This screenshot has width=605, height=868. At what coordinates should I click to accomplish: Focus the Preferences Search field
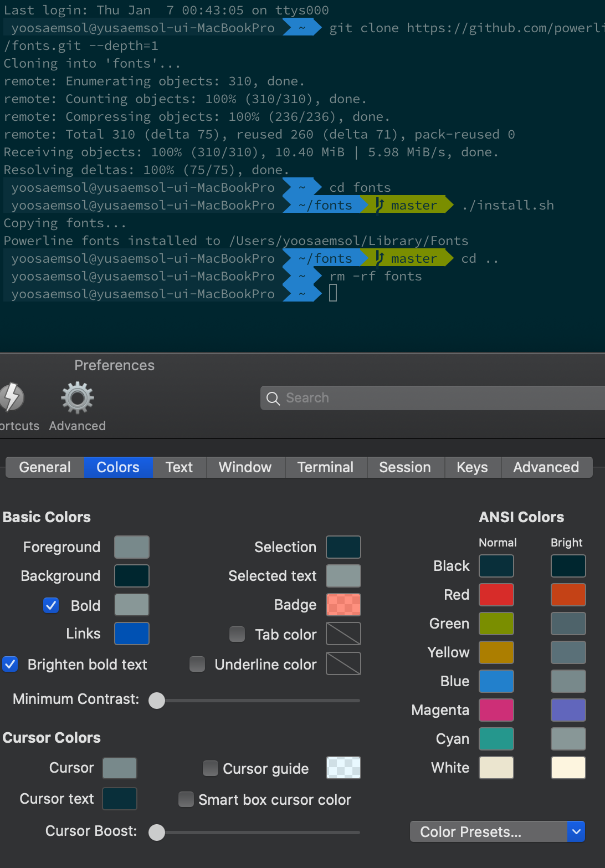tap(433, 398)
